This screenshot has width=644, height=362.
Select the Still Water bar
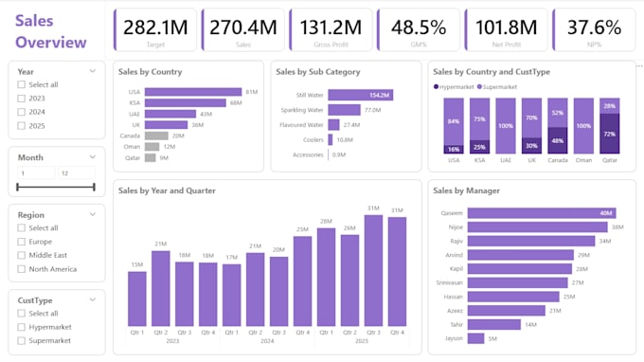(361, 95)
